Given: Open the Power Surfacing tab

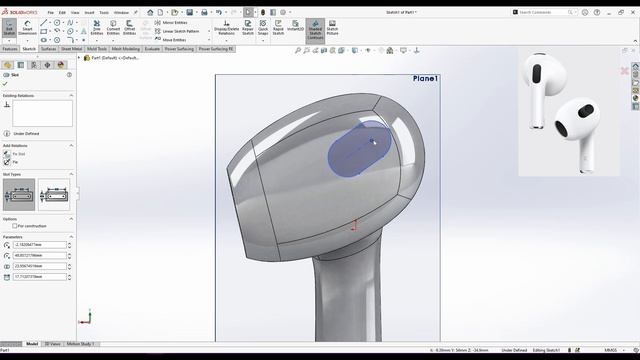Looking at the screenshot, I should click(179, 49).
